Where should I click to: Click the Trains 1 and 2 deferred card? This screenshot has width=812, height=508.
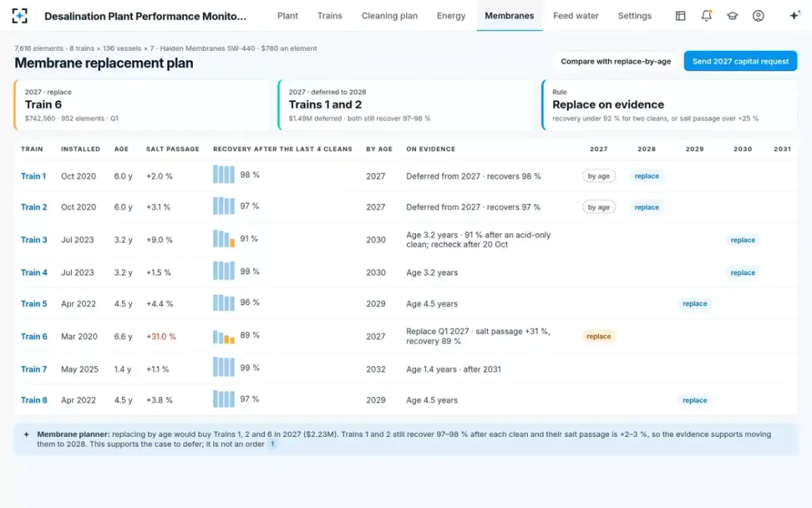click(x=405, y=105)
